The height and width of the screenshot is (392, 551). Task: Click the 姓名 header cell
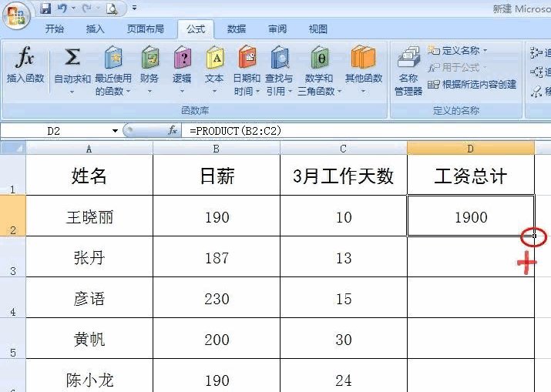(89, 175)
